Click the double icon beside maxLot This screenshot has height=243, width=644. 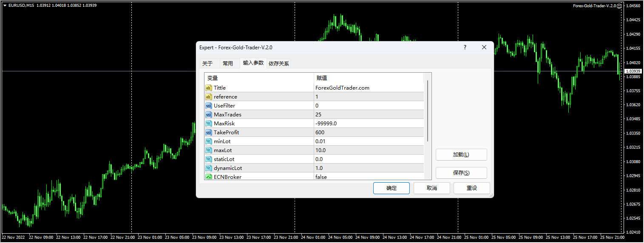click(x=209, y=150)
